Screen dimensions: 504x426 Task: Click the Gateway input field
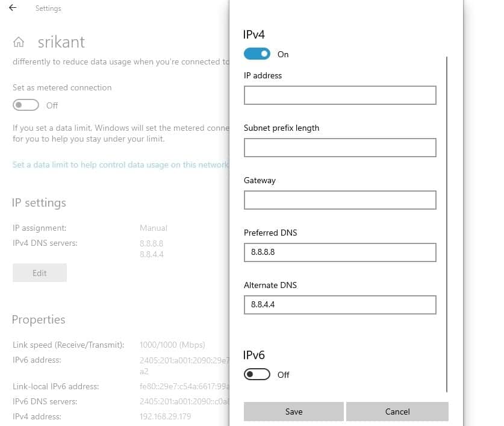[x=340, y=200]
